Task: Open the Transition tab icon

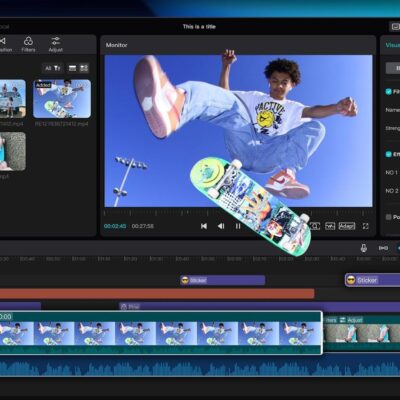Action: pyautogui.click(x=4, y=44)
